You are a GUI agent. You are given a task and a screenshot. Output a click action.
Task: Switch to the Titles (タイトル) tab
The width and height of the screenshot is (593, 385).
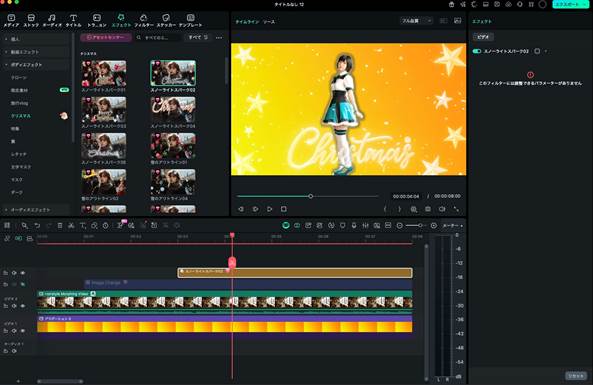73,20
